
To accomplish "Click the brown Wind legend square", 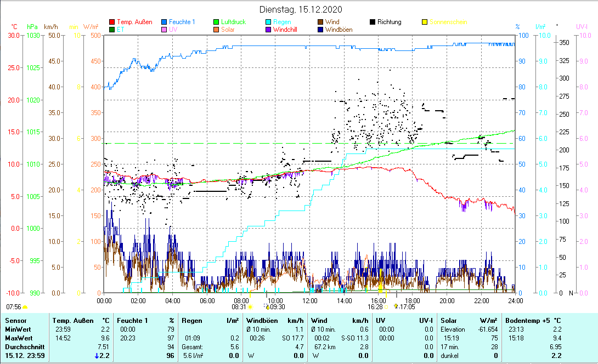I will [320, 22].
